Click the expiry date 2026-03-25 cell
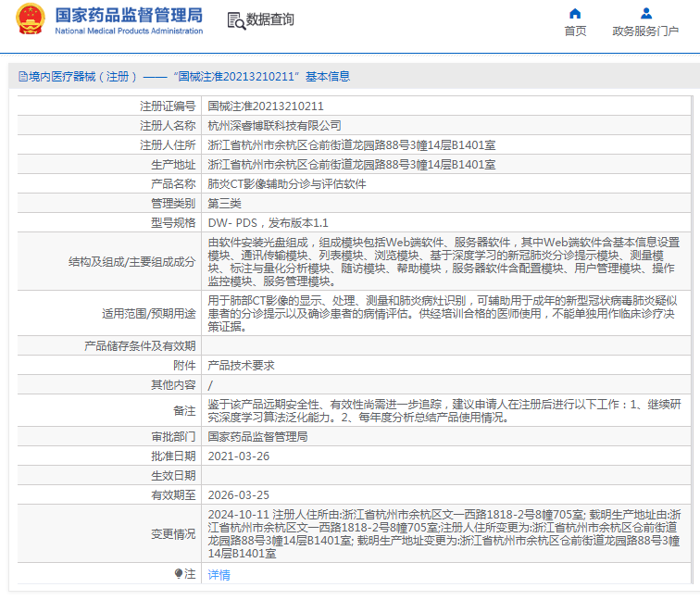This screenshot has height=600, width=700. click(x=446, y=494)
